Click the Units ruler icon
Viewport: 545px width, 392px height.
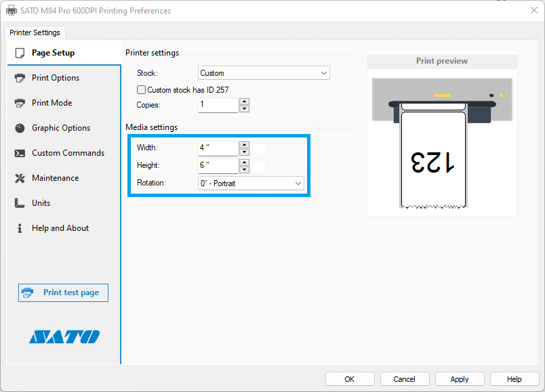click(x=20, y=203)
